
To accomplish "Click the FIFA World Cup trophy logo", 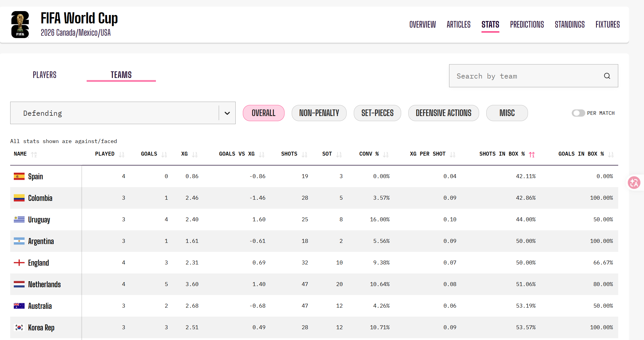I will [x=20, y=25].
